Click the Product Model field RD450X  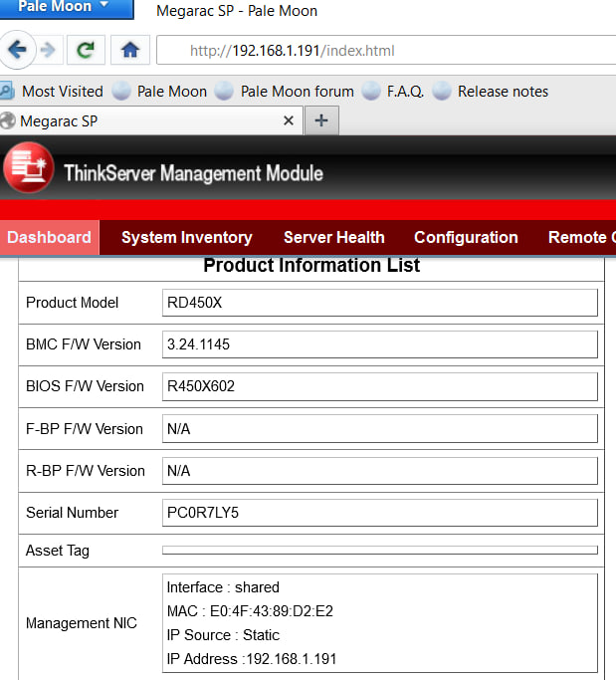[x=380, y=303]
